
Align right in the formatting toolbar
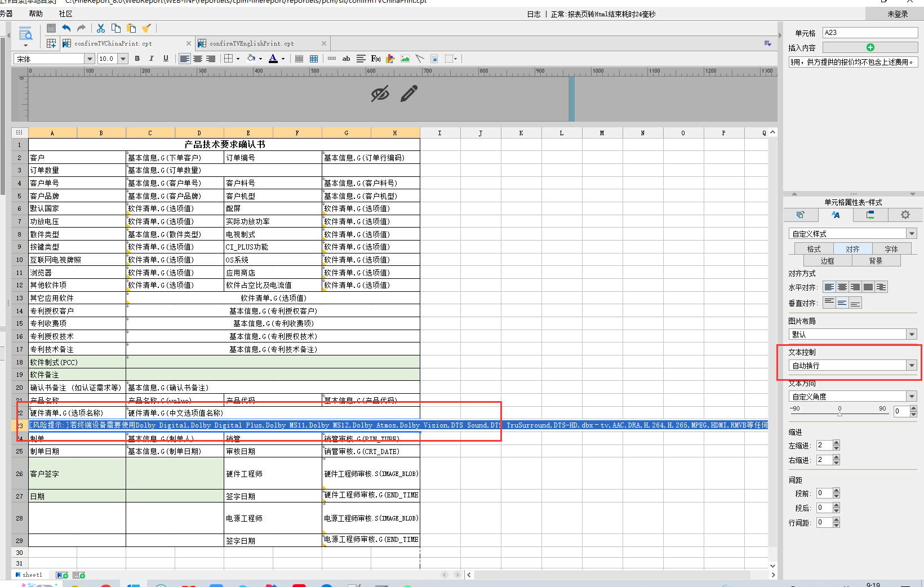coord(211,59)
